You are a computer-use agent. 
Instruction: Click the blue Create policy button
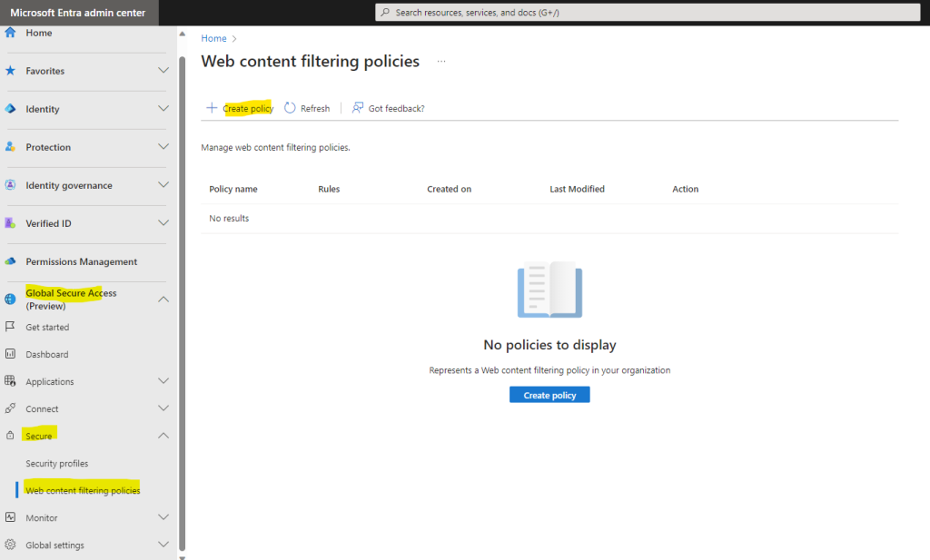[x=549, y=395]
